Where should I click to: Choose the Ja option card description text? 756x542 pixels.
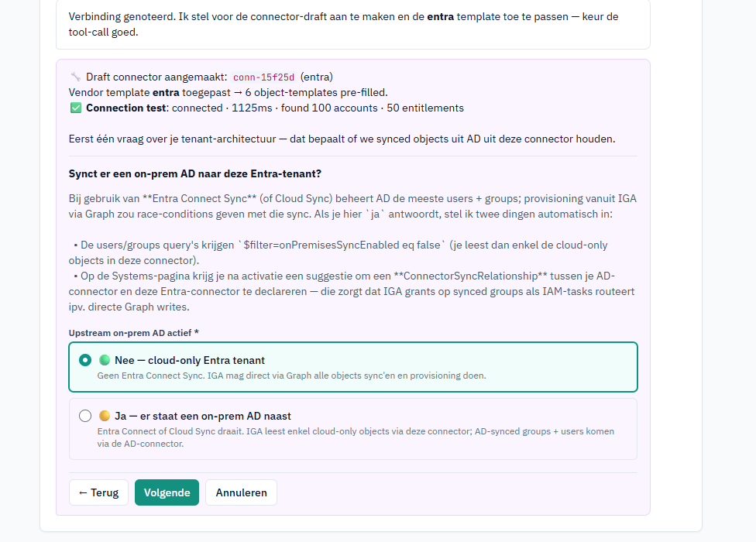point(356,437)
